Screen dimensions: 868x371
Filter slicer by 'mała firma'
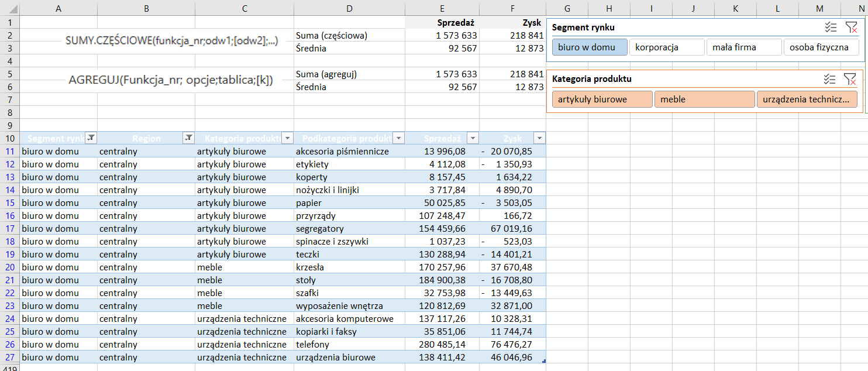(x=743, y=47)
